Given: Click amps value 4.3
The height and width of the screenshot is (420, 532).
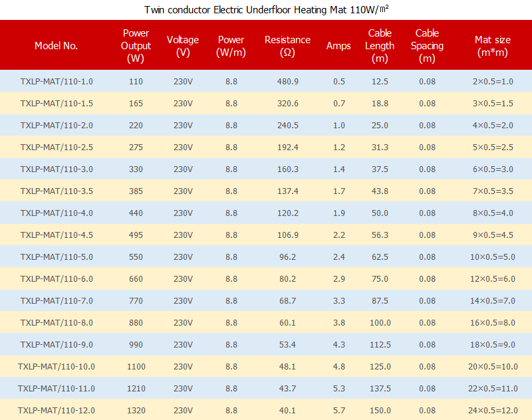Looking at the screenshot, I should pyautogui.click(x=339, y=344).
